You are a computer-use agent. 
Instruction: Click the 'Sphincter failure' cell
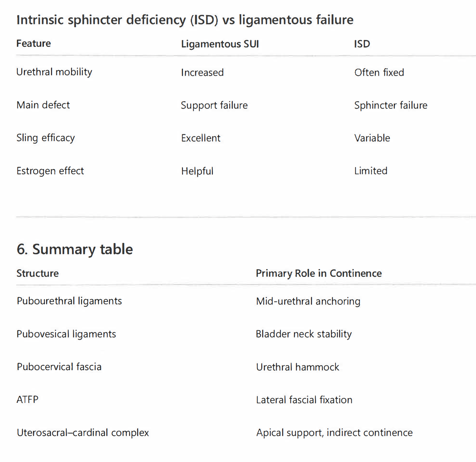coord(391,105)
